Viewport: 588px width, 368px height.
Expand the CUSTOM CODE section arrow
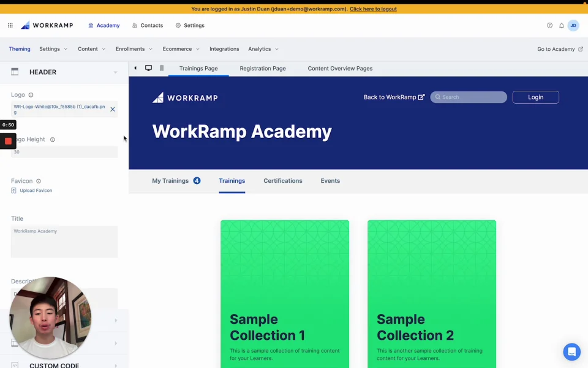click(x=116, y=366)
